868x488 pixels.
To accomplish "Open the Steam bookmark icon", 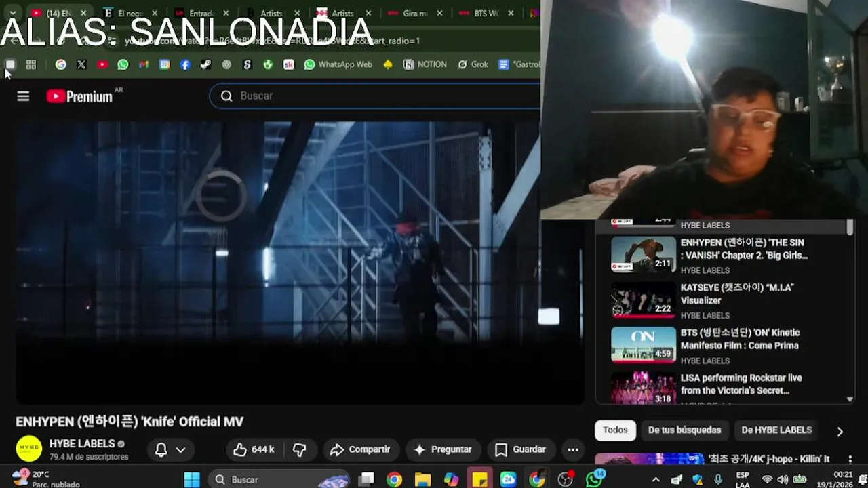I will point(206,64).
